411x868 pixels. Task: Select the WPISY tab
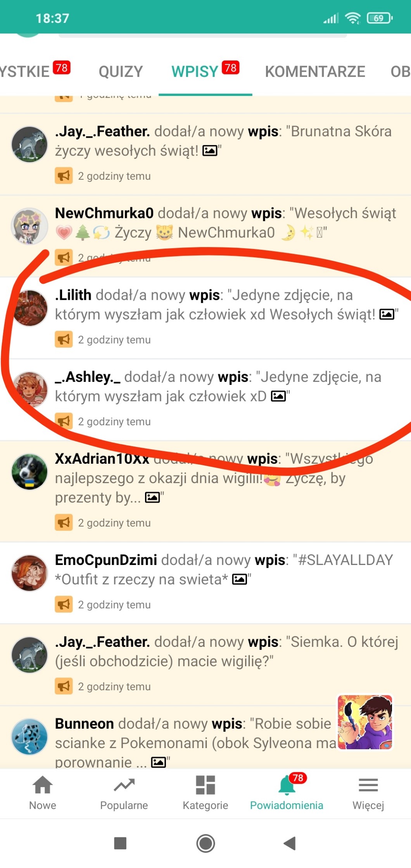pos(205,71)
